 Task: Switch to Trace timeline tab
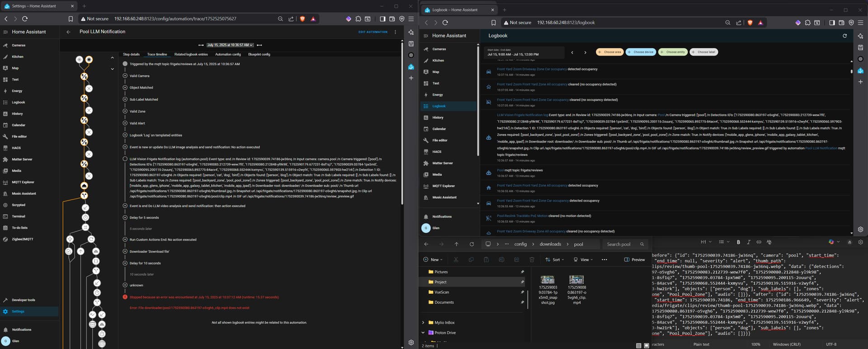(x=157, y=54)
